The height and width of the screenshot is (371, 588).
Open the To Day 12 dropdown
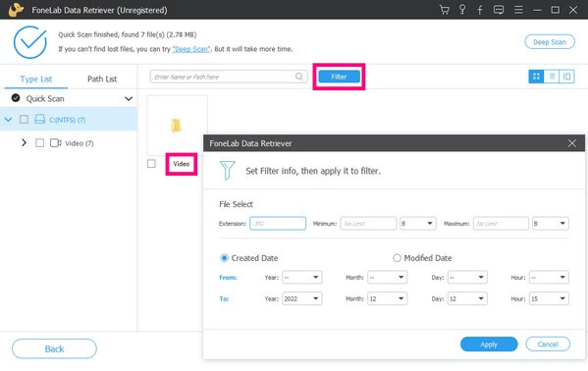pyautogui.click(x=467, y=299)
